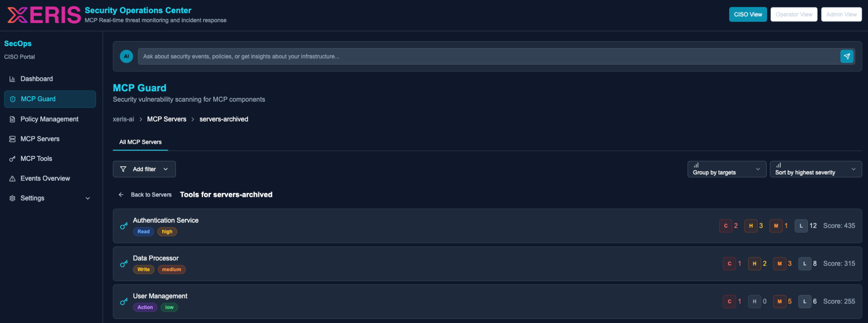Switch to CISO View
868x323 pixels.
pyautogui.click(x=748, y=14)
